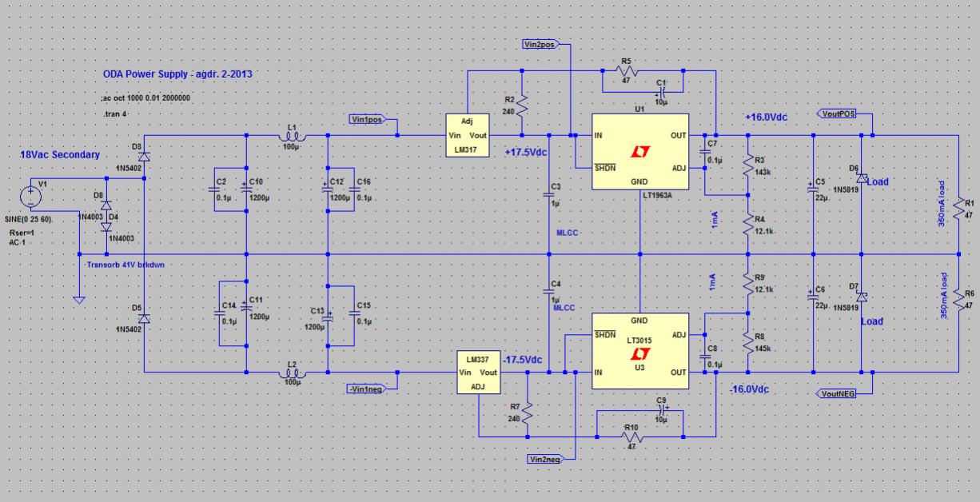The height and width of the screenshot is (502, 980).
Task: Select the '18Vac Secondary' comment
Action: pyautogui.click(x=60, y=154)
